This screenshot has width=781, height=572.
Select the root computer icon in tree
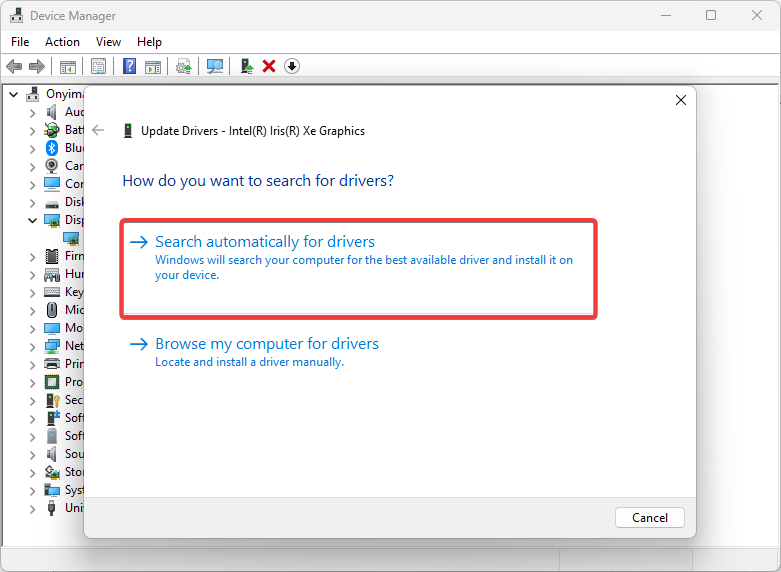33,94
